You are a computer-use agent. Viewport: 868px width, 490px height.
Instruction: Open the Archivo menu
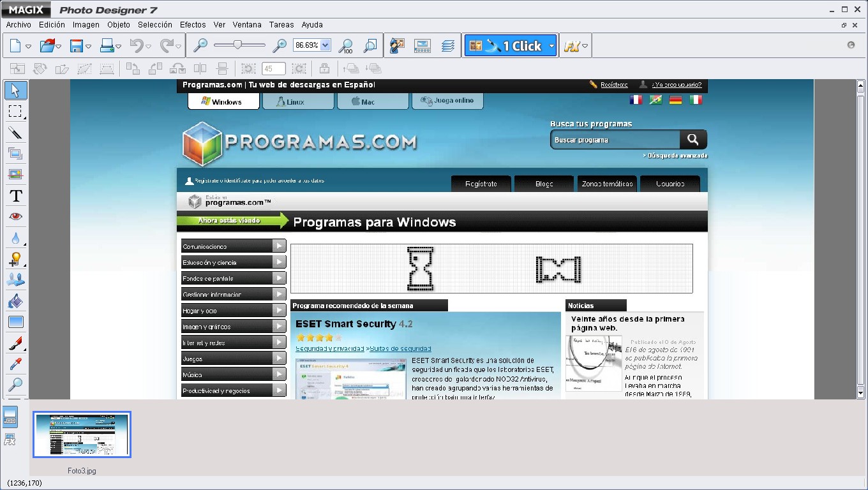coord(19,25)
